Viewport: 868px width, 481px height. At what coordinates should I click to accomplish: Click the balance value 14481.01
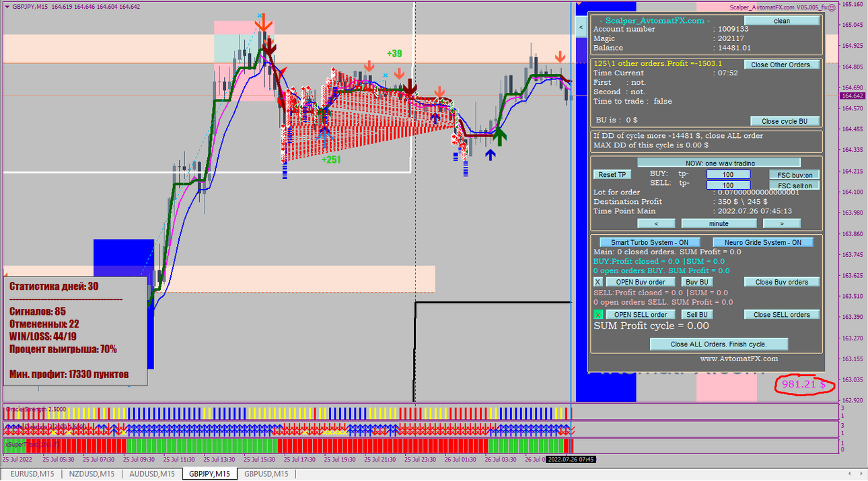(x=734, y=48)
